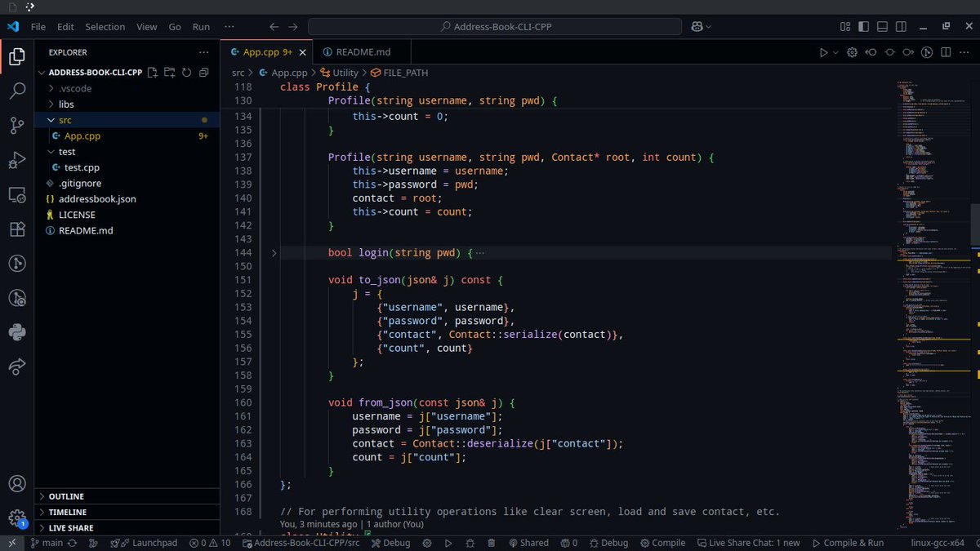Open the LICENSE file
This screenshot has height=551, width=980.
[77, 215]
